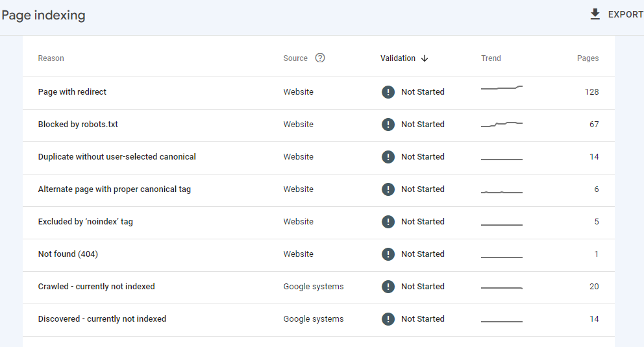Click warning icon in Crawled - currently not indexed row
Image resolution: width=644 pixels, height=347 pixels.
[x=388, y=287]
